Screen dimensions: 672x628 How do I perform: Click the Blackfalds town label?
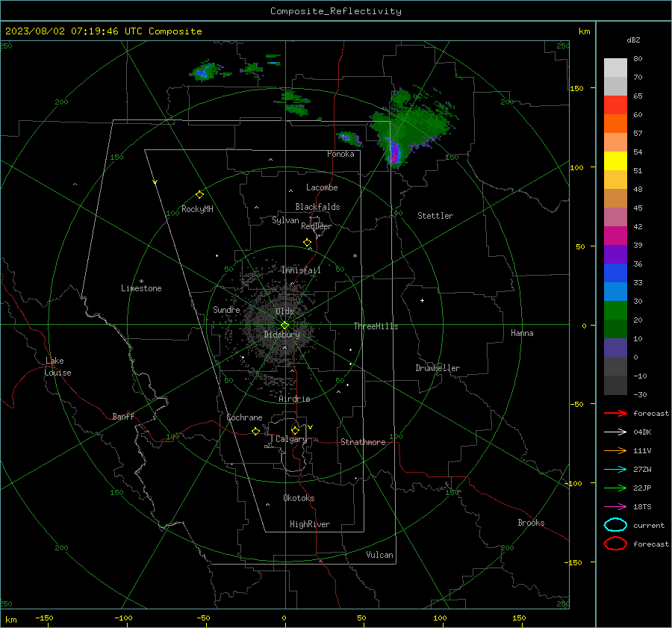pos(317,207)
